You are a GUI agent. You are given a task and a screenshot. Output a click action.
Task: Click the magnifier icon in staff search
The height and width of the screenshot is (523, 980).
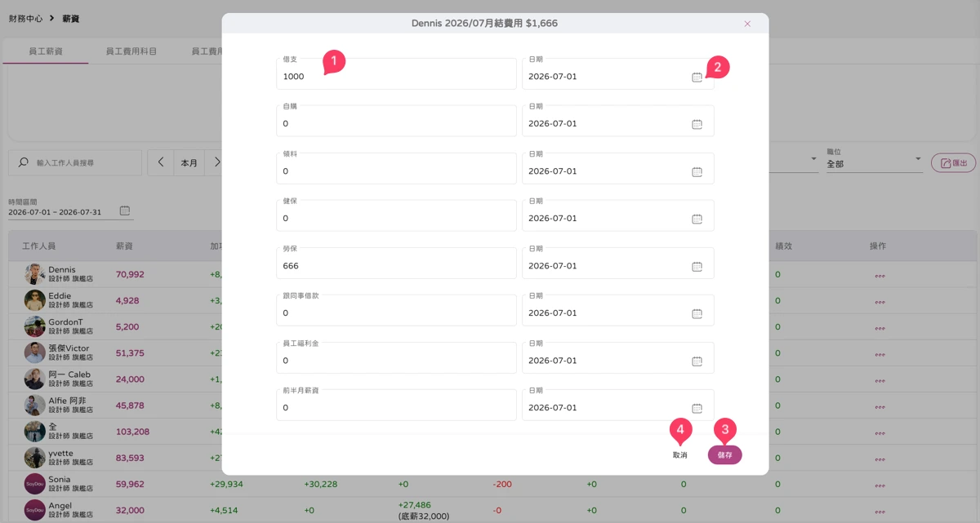[x=23, y=163]
